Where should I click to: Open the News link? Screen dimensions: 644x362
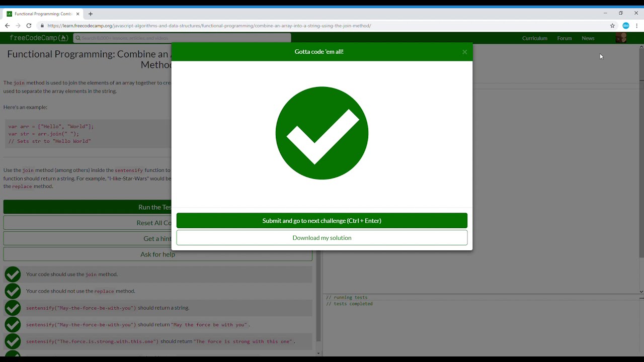588,38
